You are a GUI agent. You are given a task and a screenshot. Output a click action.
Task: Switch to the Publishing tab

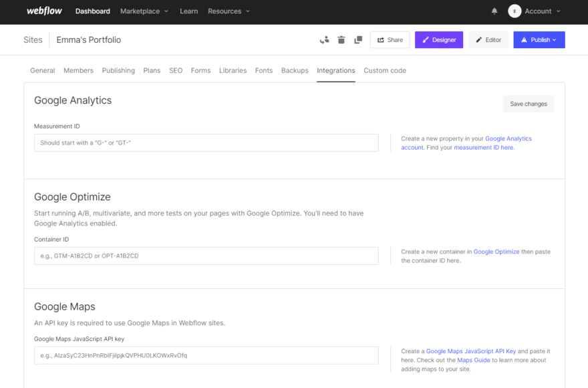point(118,71)
